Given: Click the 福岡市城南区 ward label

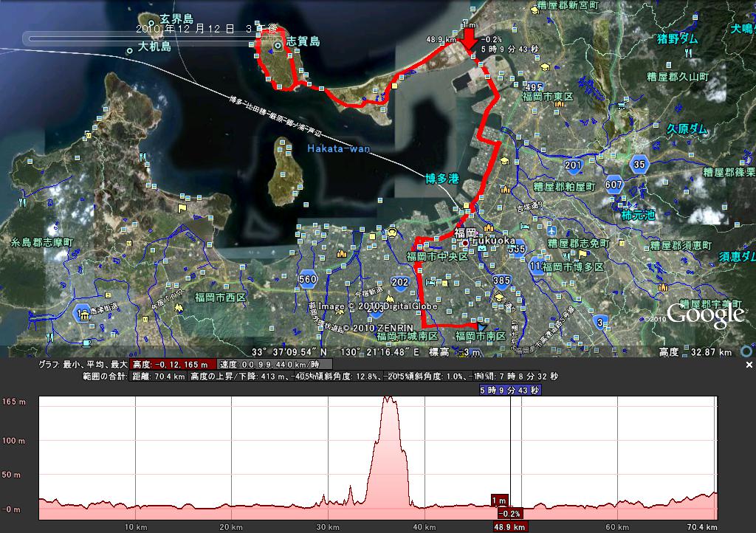Looking at the screenshot, I should point(408,336).
